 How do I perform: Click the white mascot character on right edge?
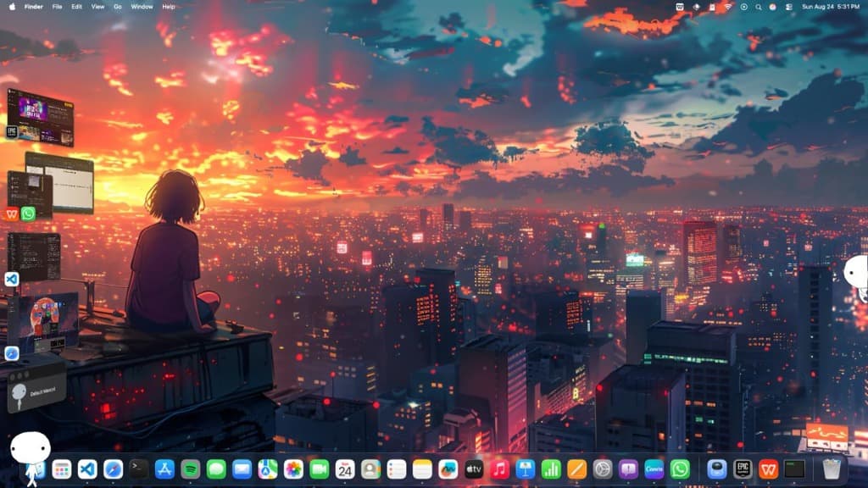coord(856,277)
